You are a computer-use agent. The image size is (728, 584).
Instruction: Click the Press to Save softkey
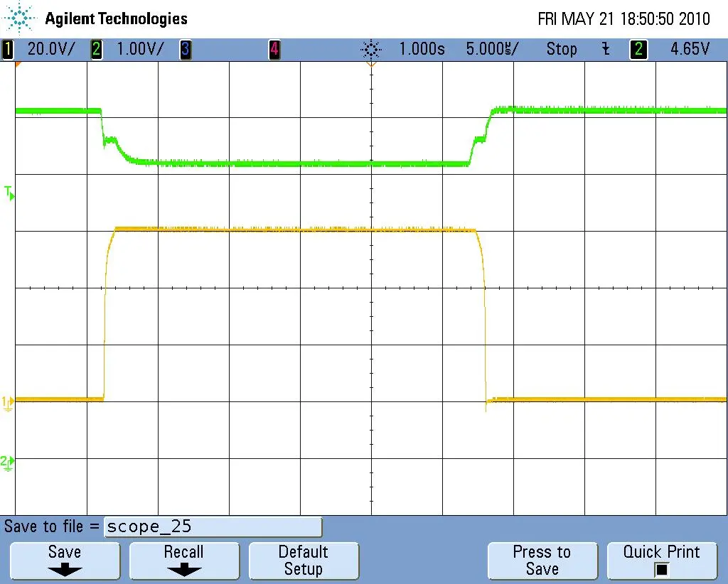click(x=542, y=561)
